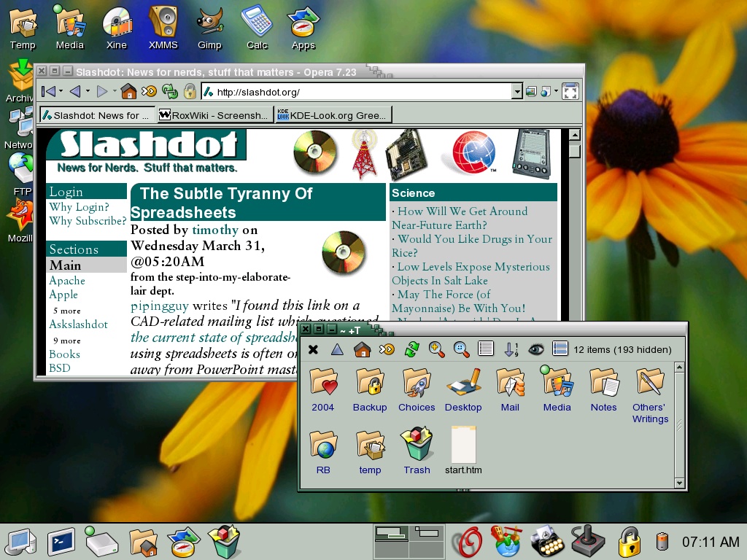The height and width of the screenshot is (560, 747).
Task: Change sort order in ROX filer
Action: click(511, 350)
